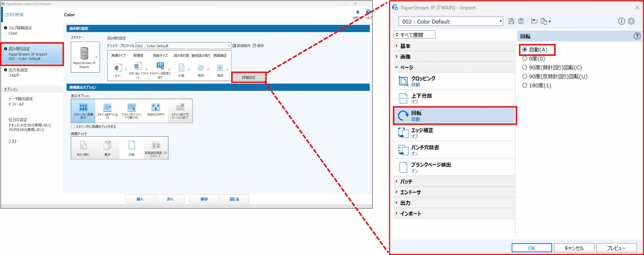Image resolution: width=644 pixels, height=255 pixels.
Task: Expand the 基本 (Basic) settings section
Action: click(x=405, y=46)
